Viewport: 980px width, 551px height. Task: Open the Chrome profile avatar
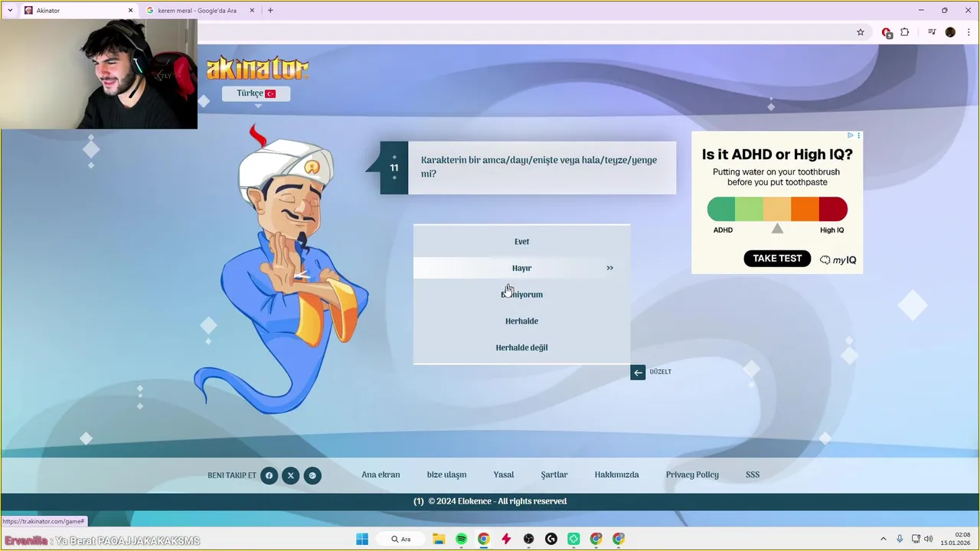coord(950,32)
